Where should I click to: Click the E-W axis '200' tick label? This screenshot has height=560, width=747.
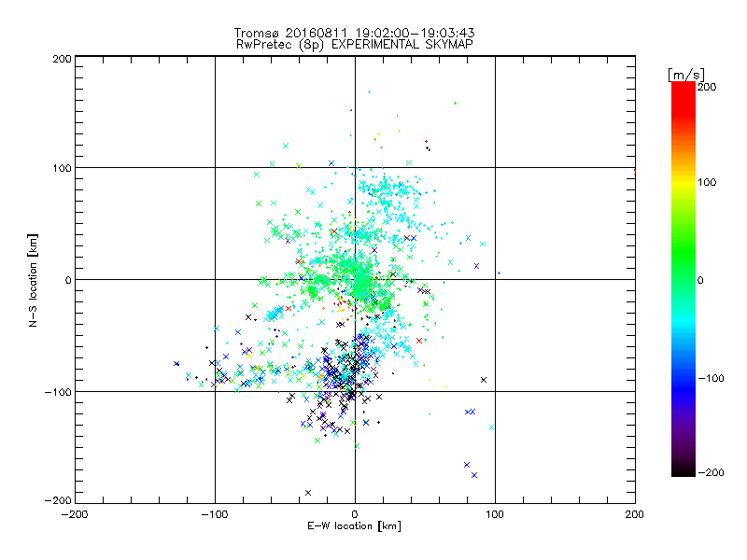coord(634,514)
